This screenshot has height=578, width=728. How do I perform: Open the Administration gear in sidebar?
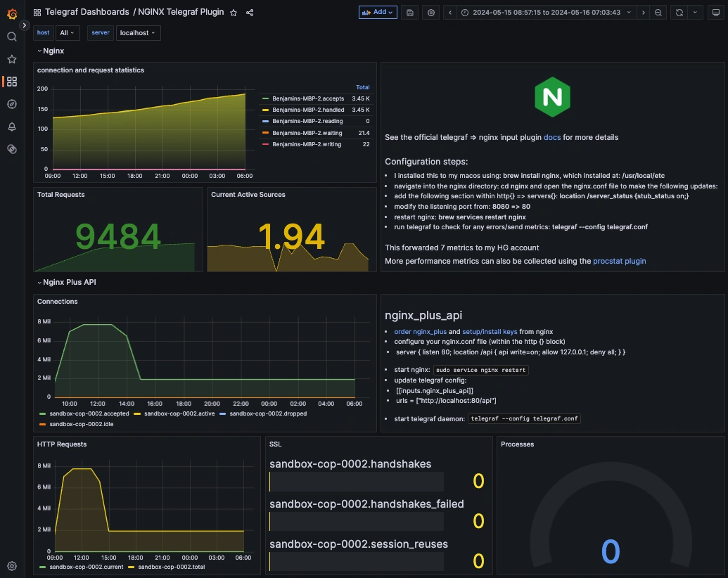[x=12, y=566]
